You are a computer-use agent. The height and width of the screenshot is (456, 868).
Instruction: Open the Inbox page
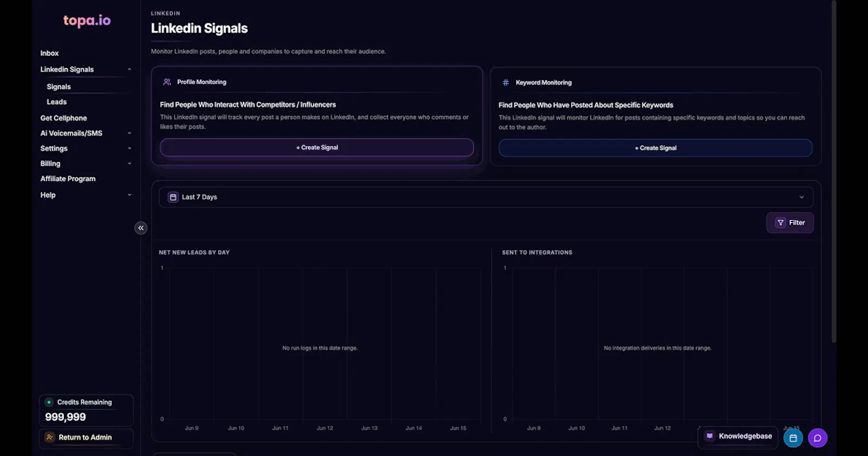click(49, 53)
